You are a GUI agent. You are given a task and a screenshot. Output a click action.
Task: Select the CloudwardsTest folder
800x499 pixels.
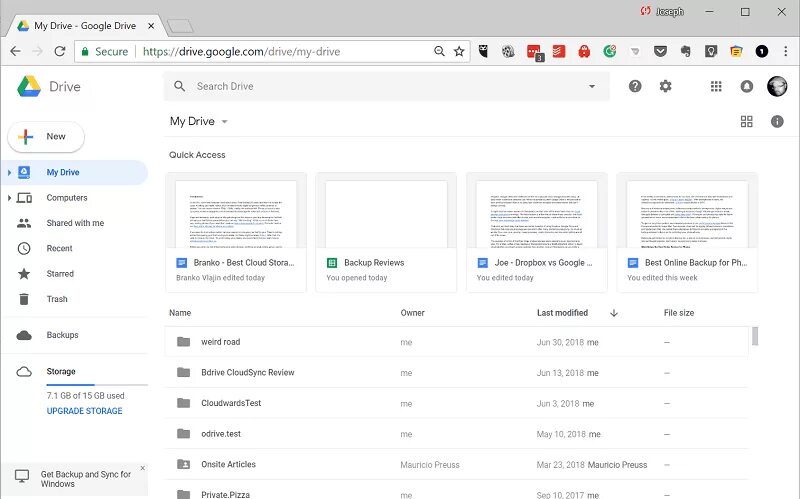457,403
